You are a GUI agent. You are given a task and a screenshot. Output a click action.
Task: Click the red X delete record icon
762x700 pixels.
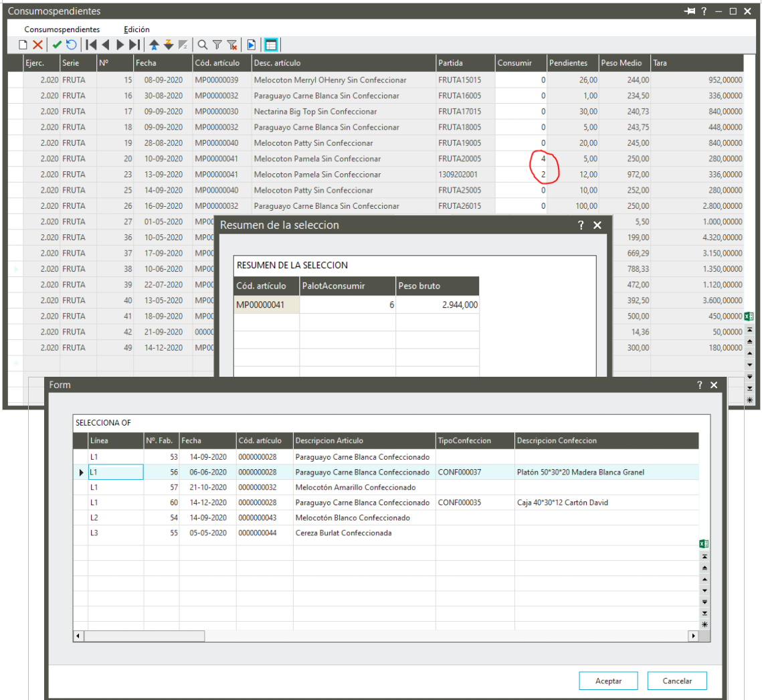tap(37, 45)
